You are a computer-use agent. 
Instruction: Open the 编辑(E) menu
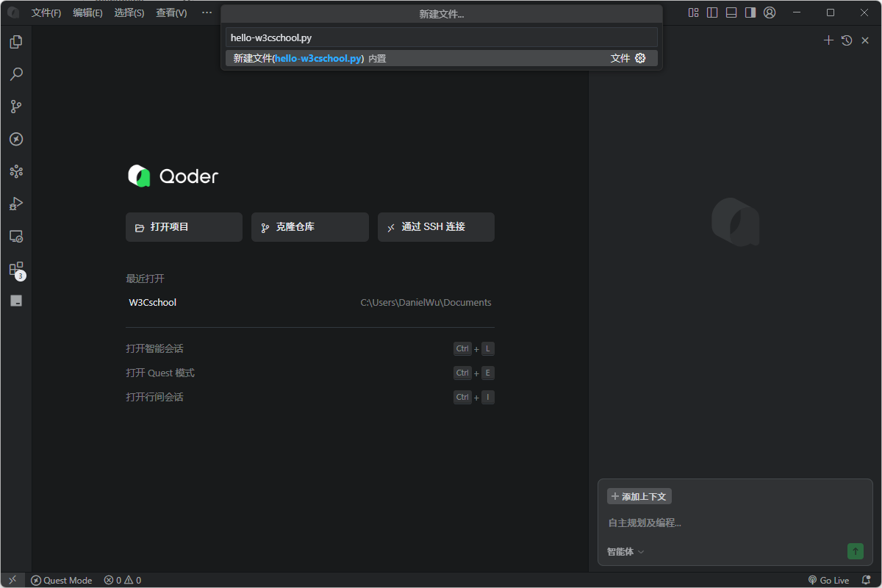87,12
